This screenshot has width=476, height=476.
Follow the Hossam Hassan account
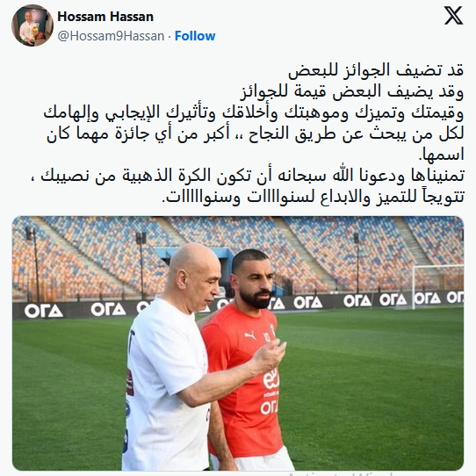pyautogui.click(x=195, y=36)
